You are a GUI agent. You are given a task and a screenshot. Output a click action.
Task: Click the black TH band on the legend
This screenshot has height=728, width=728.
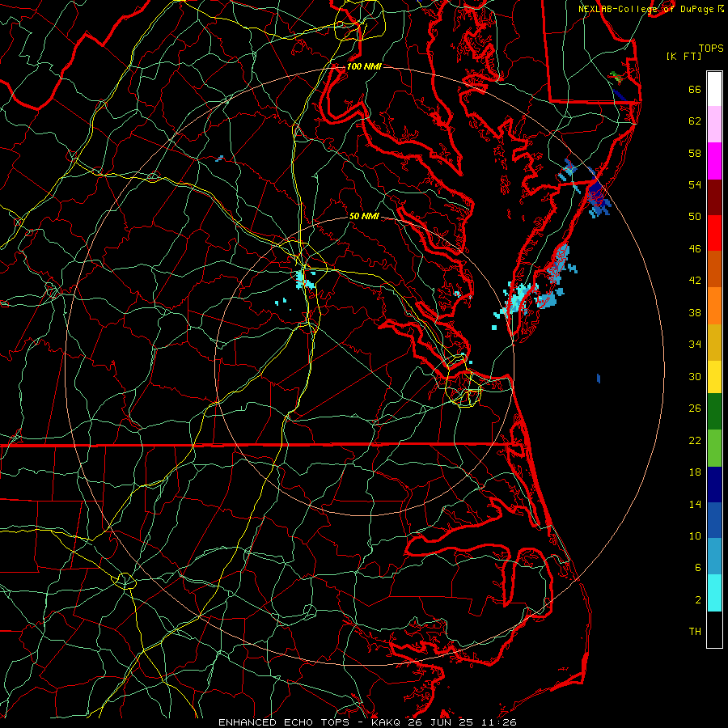(x=714, y=629)
